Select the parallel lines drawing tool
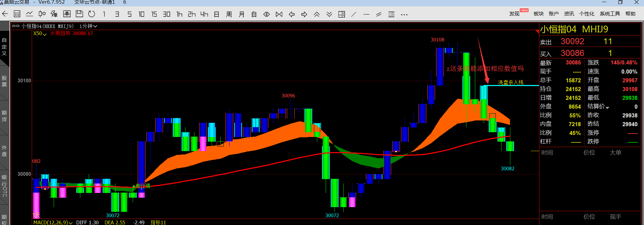 point(379,14)
